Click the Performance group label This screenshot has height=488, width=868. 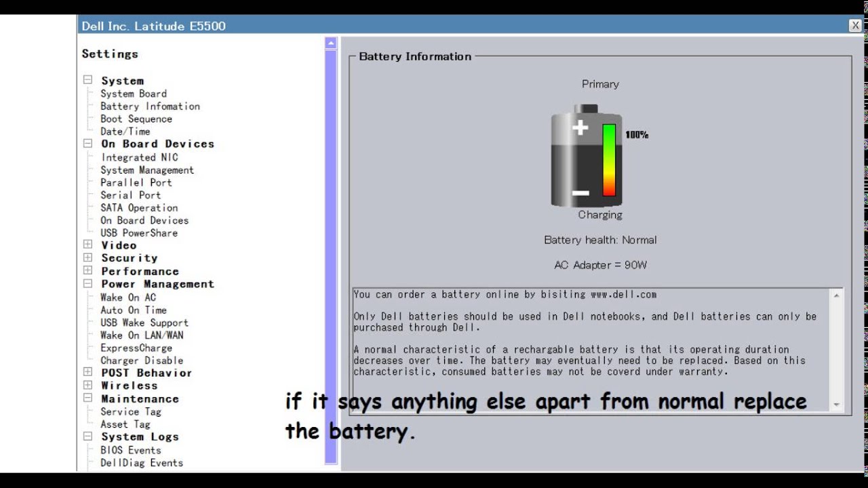140,271
